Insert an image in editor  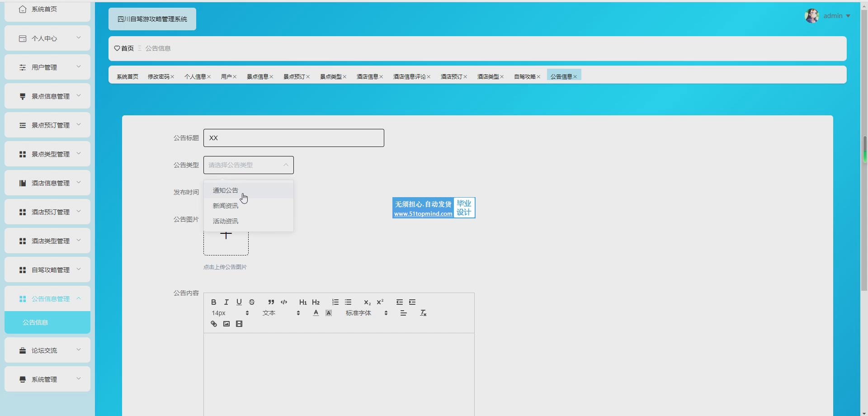tap(226, 324)
